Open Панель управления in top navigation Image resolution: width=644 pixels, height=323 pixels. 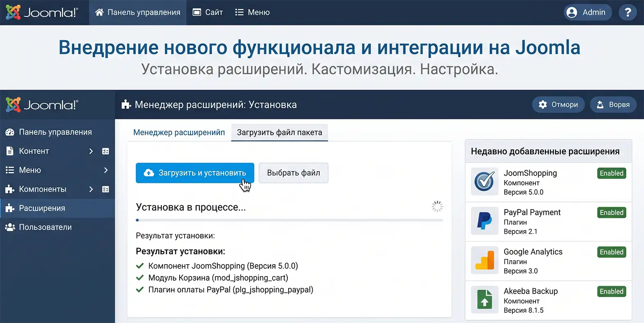click(x=138, y=12)
